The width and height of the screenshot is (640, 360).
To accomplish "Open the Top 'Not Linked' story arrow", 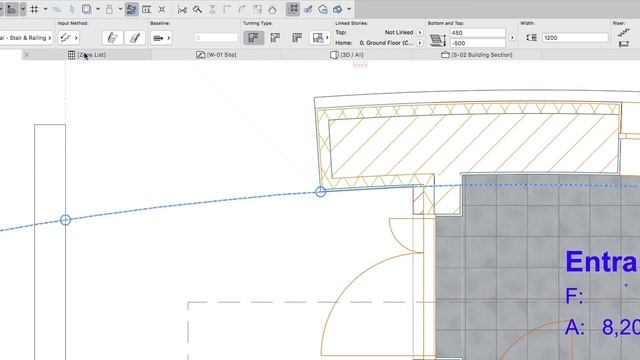I will 420,32.
